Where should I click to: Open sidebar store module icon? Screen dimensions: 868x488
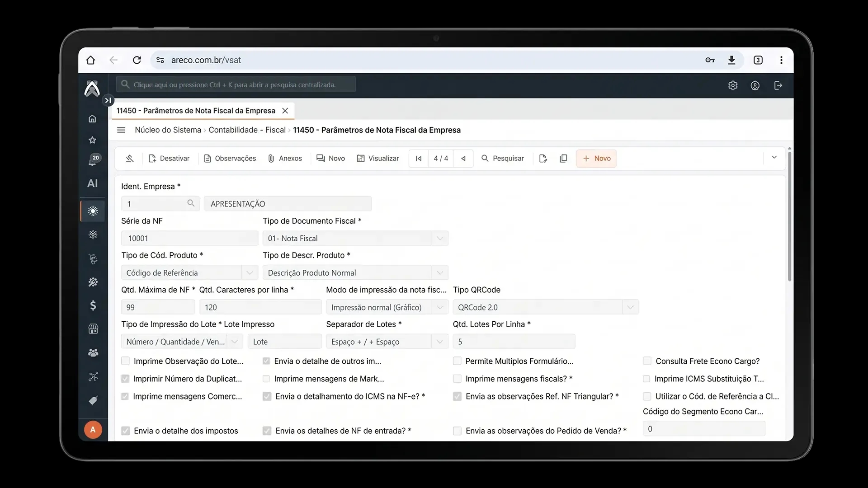pyautogui.click(x=93, y=329)
